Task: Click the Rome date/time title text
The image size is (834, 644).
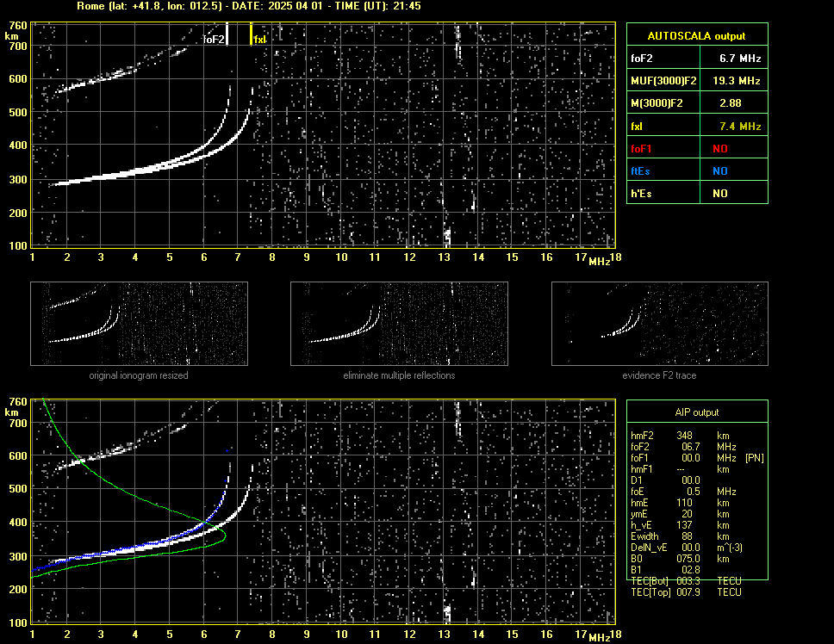Action: pyautogui.click(x=249, y=6)
